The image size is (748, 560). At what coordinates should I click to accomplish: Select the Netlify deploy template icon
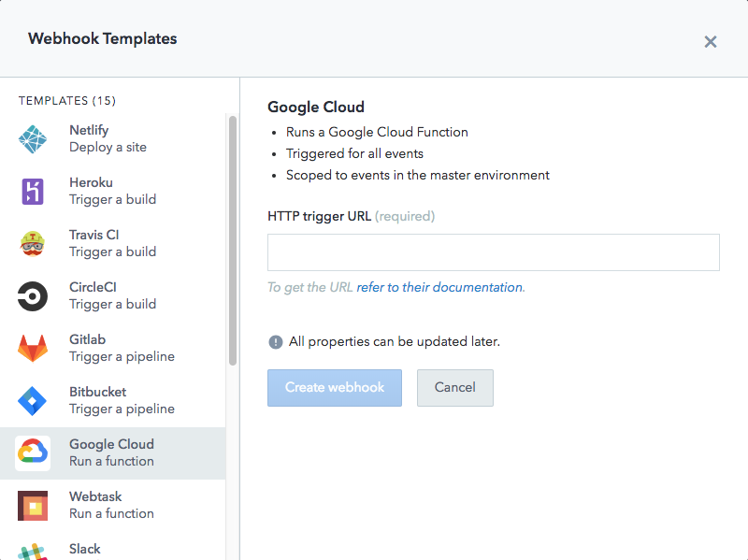[32, 138]
